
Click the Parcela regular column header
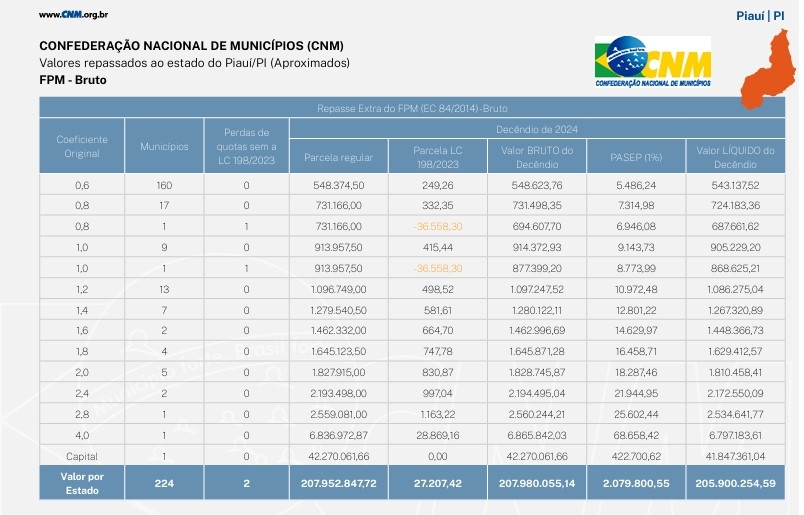point(338,157)
